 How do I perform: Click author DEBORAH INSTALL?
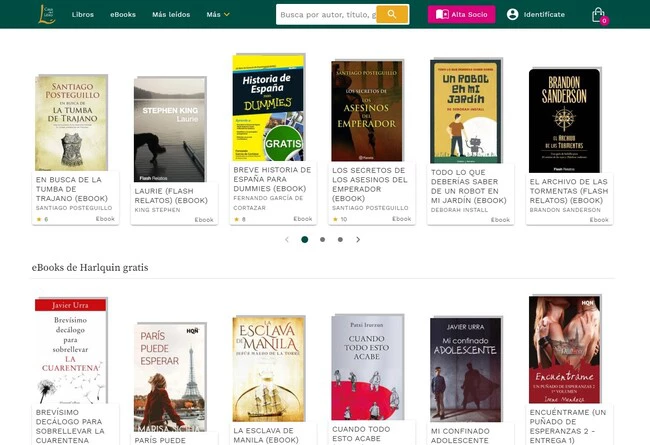(x=459, y=210)
